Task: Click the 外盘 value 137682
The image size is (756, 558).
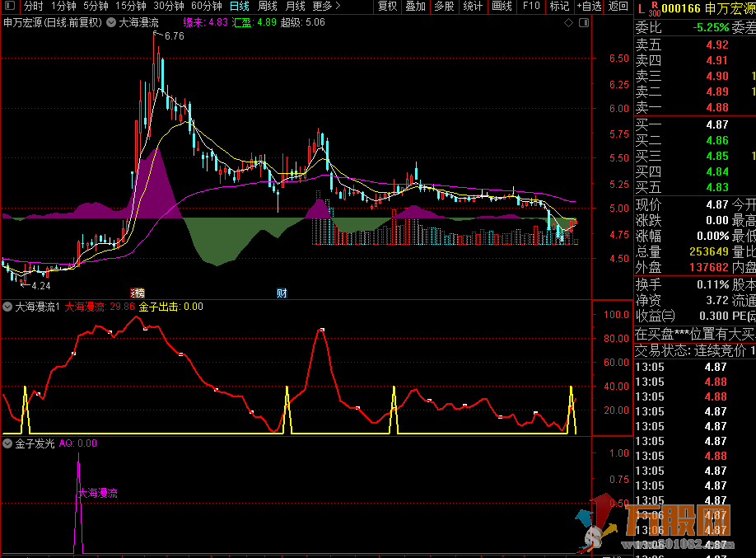Action: click(x=709, y=267)
